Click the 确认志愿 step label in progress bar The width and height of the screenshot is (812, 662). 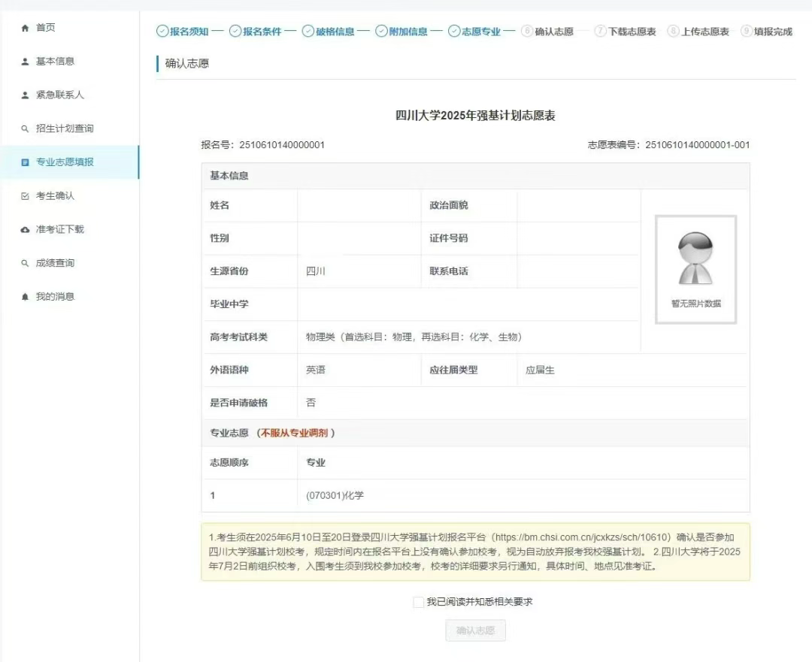[x=554, y=32]
